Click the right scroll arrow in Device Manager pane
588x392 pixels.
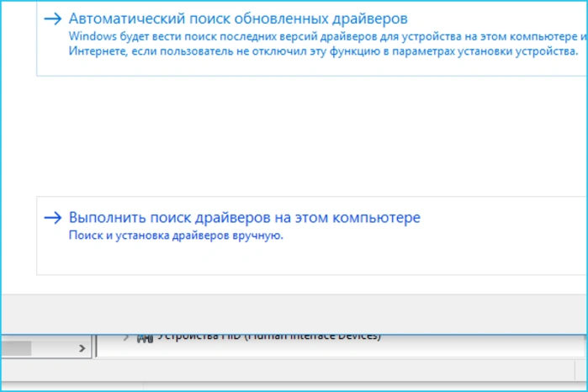(x=82, y=348)
